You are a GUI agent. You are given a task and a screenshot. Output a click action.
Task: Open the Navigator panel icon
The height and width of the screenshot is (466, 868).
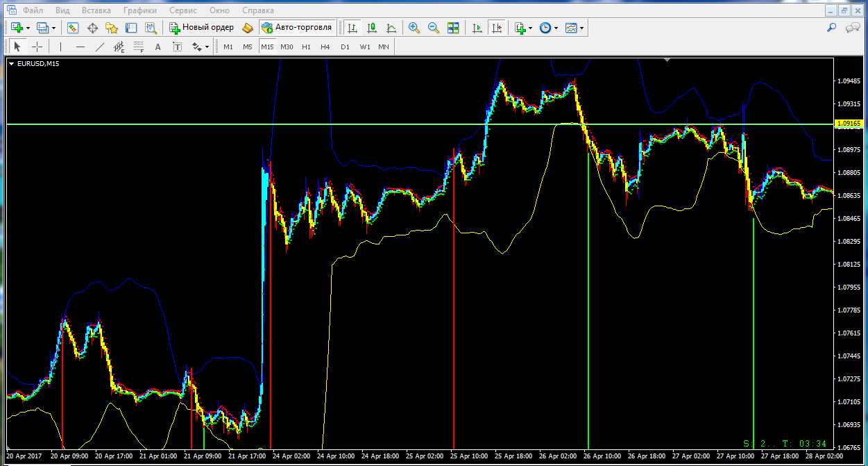112,28
